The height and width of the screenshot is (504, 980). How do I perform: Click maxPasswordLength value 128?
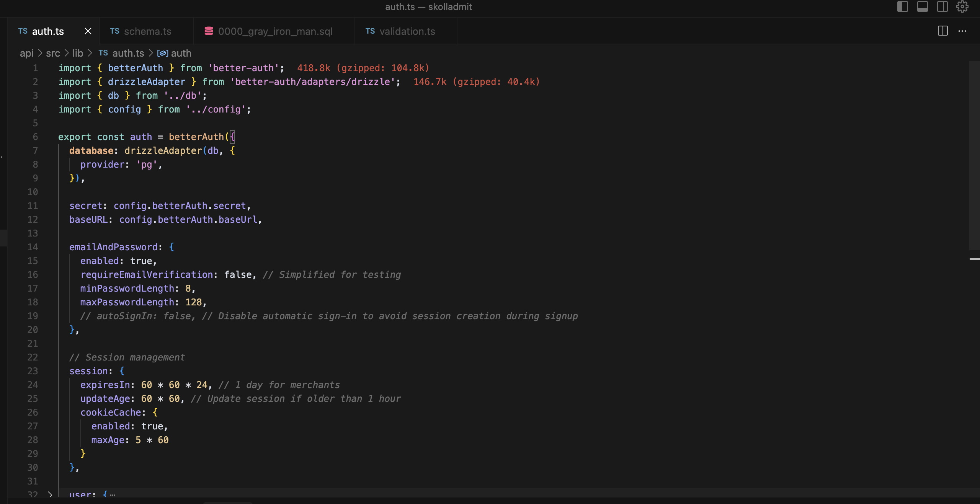click(193, 302)
